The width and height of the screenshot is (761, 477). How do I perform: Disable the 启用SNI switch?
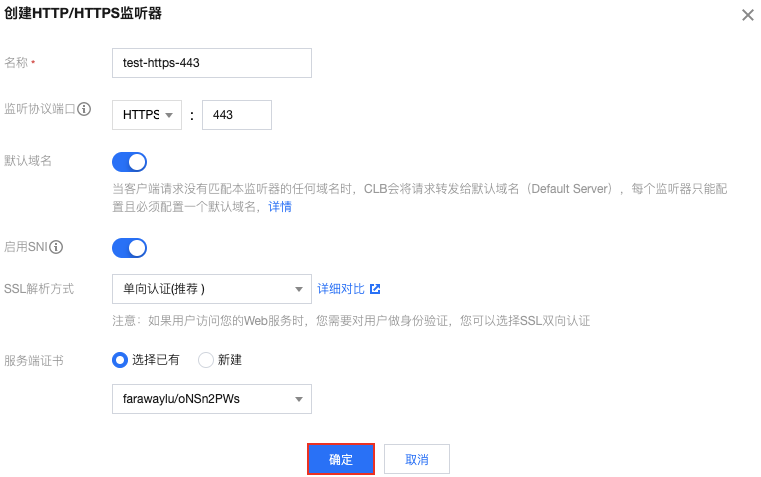[130, 248]
